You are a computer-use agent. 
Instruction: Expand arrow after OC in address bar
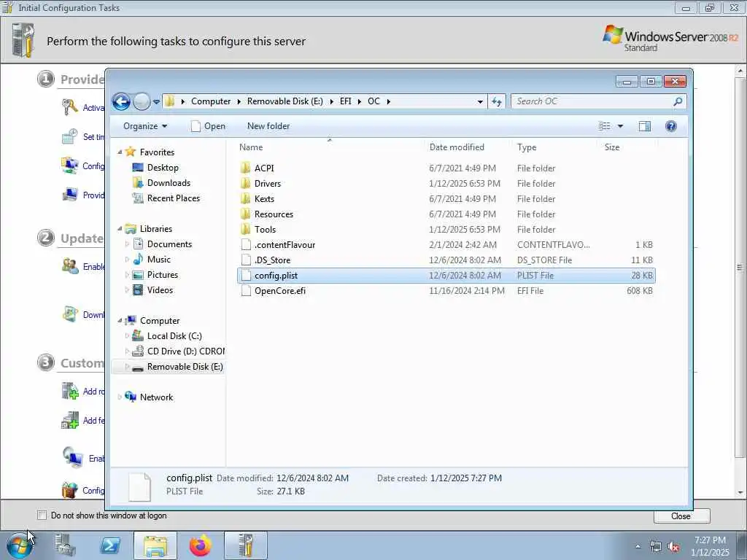coord(389,101)
